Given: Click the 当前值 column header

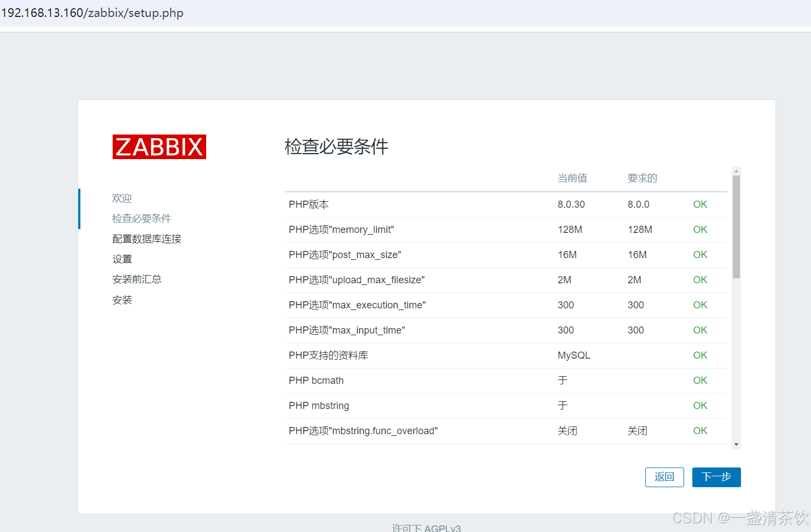Looking at the screenshot, I should [572, 178].
